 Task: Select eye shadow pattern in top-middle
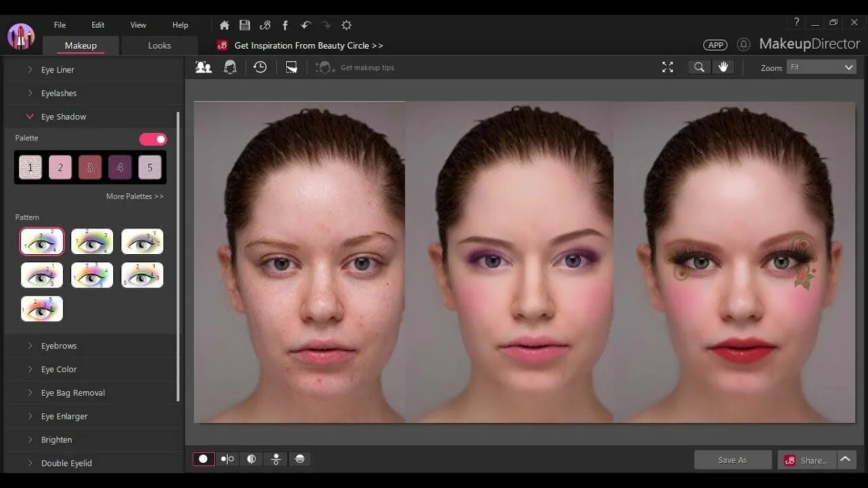coord(92,241)
